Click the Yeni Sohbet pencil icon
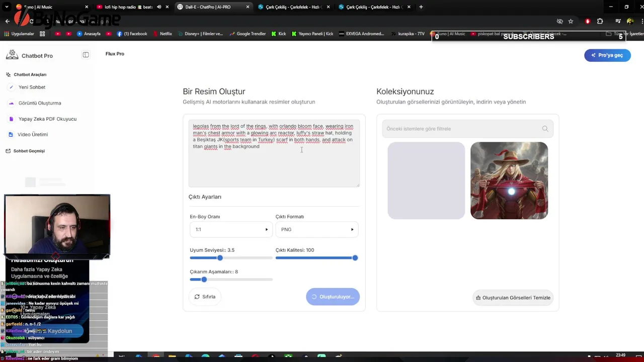644x362 pixels. point(11,87)
